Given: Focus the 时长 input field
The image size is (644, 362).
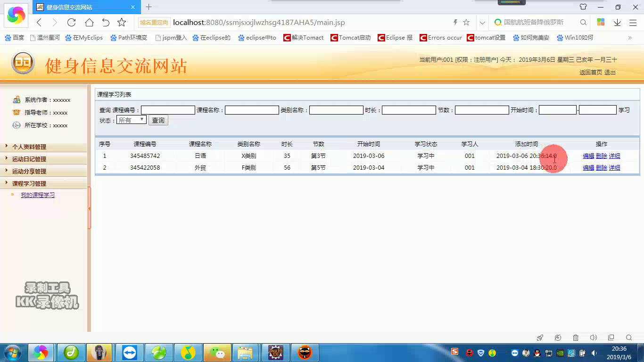Looking at the screenshot, I should click(409, 110).
